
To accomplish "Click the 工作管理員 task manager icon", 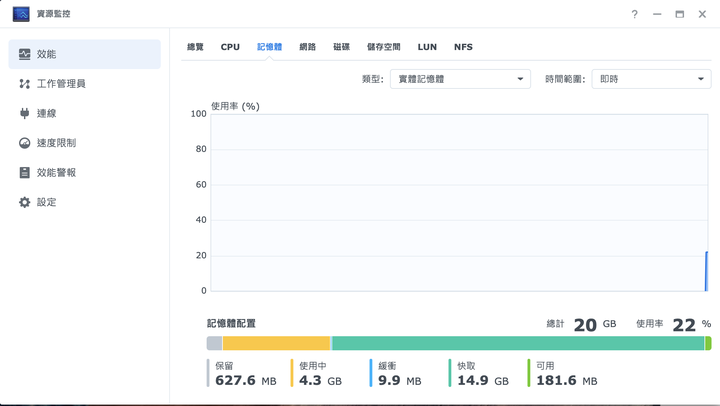I will 25,84.
